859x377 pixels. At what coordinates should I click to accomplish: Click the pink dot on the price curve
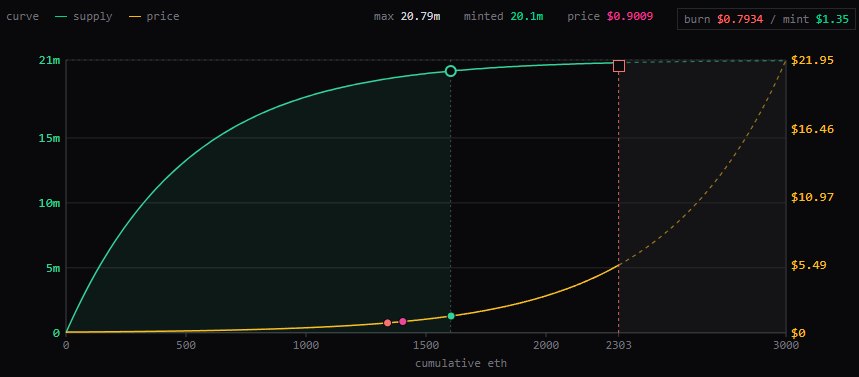coord(403,321)
